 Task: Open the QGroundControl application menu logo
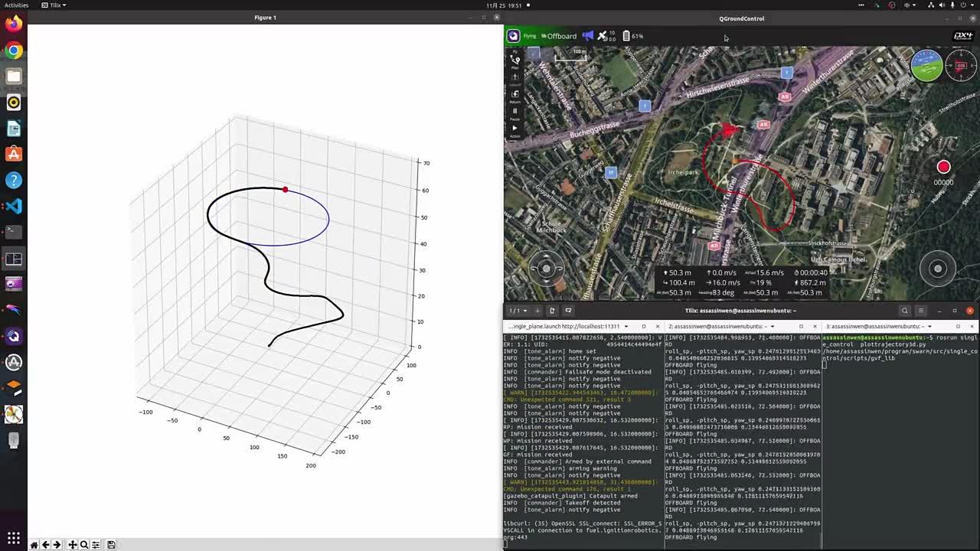pyautogui.click(x=513, y=36)
